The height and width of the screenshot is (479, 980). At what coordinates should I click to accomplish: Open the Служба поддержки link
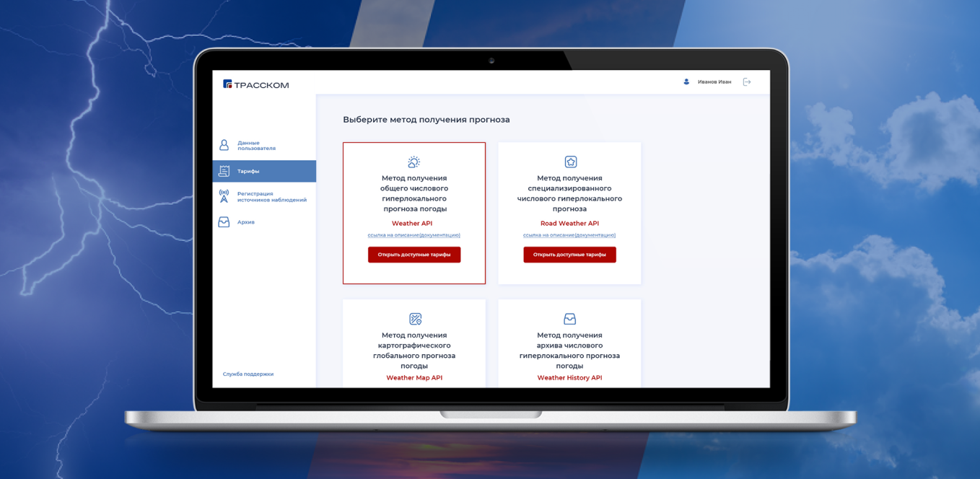pos(248,374)
